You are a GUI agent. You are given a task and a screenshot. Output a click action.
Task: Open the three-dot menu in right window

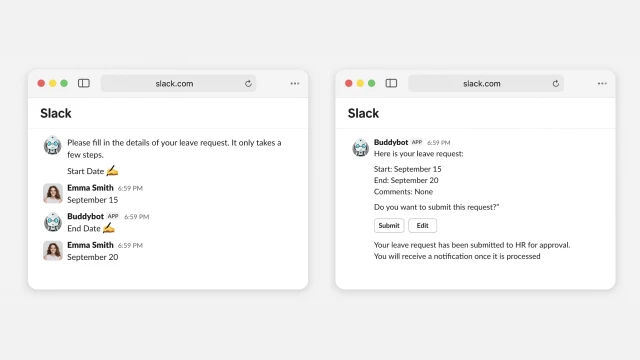click(x=602, y=83)
